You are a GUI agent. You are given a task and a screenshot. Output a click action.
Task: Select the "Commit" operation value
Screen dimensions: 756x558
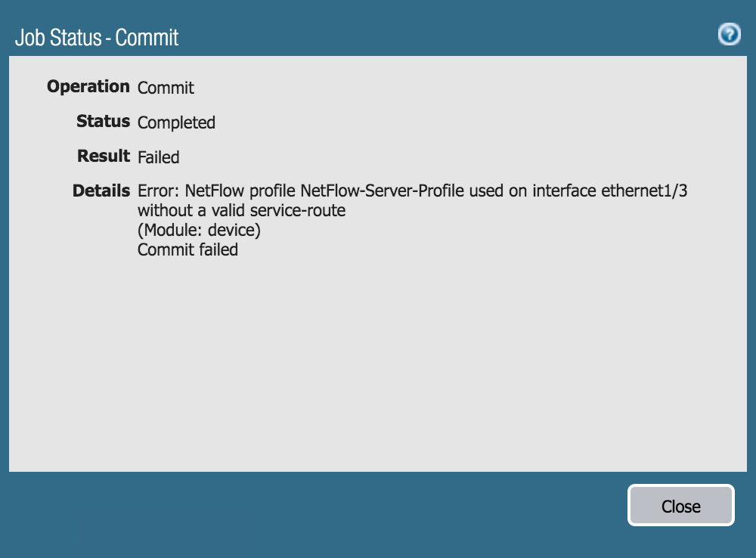(x=166, y=88)
